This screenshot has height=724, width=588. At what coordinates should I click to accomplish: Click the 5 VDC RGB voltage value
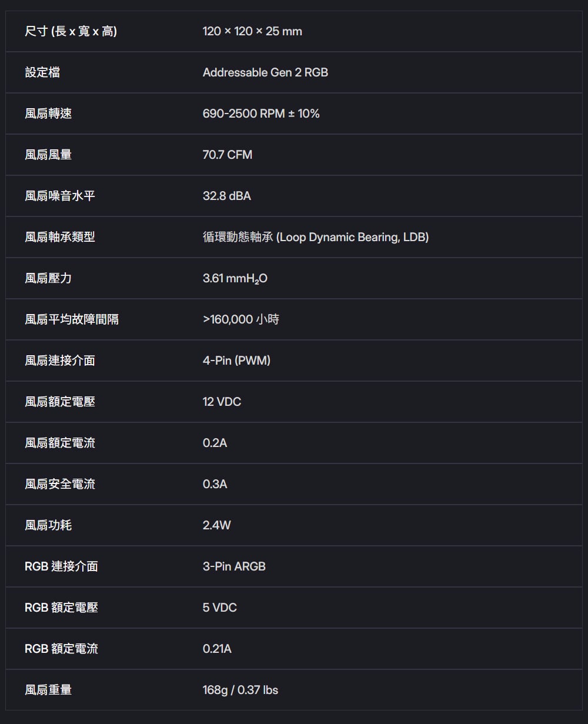coord(219,608)
